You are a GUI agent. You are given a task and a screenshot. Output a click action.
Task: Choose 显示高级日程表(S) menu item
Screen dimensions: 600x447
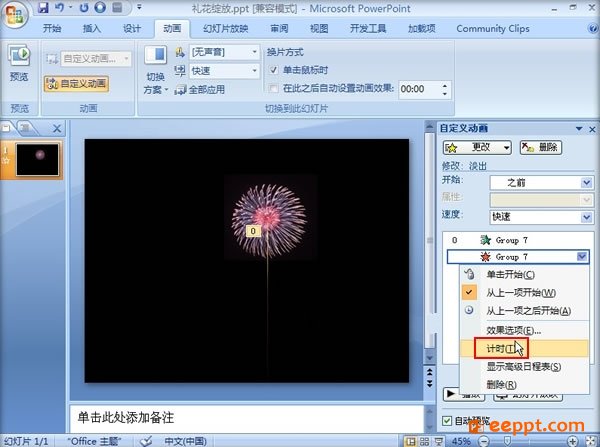tap(524, 367)
